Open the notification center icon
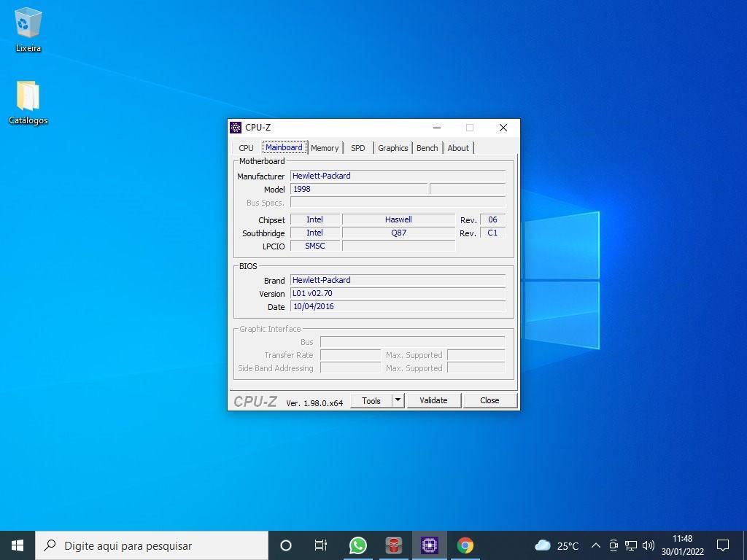 pyautogui.click(x=723, y=545)
